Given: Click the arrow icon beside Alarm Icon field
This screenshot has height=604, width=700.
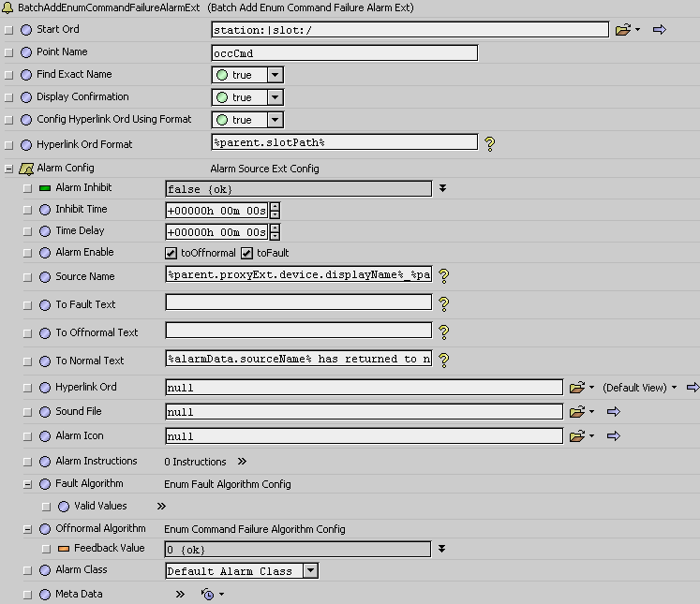Looking at the screenshot, I should pos(614,435).
